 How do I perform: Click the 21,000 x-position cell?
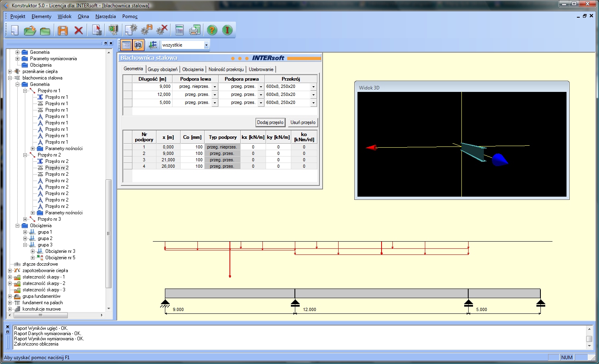coord(168,160)
